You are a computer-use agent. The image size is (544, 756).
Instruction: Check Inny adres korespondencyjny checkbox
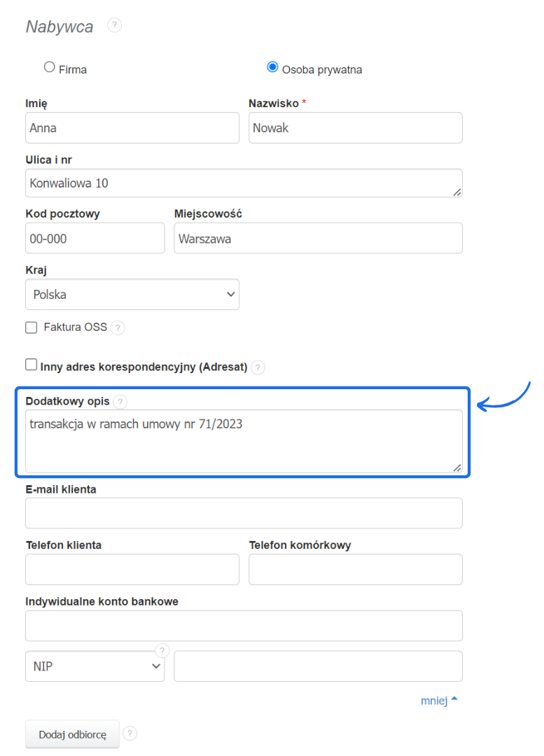coord(32,365)
